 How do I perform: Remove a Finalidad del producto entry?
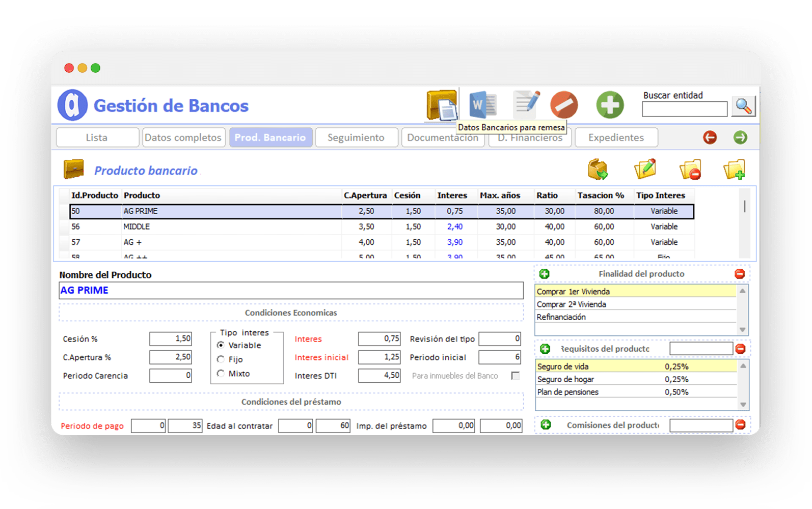(740, 274)
